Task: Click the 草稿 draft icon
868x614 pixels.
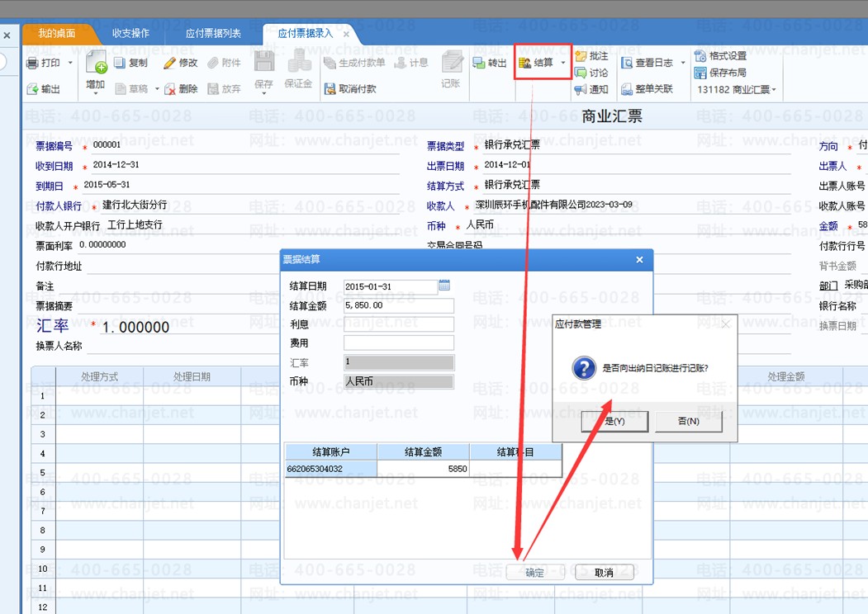Action: 120,88
